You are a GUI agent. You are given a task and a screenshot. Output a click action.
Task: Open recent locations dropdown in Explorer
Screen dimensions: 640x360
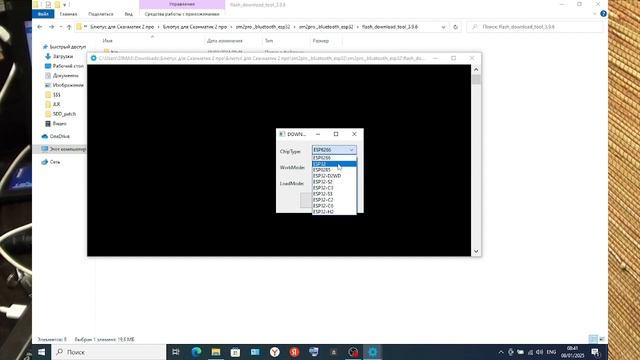(61, 27)
